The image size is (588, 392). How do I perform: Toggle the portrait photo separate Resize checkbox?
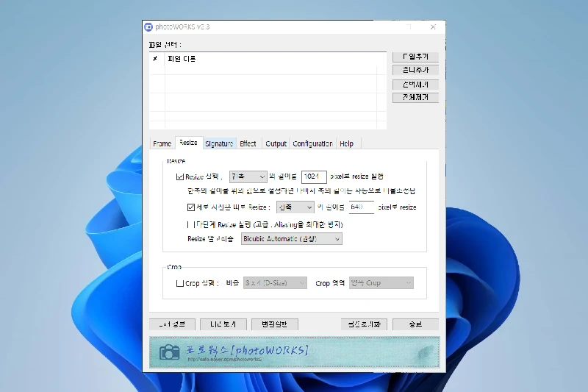[192, 207]
